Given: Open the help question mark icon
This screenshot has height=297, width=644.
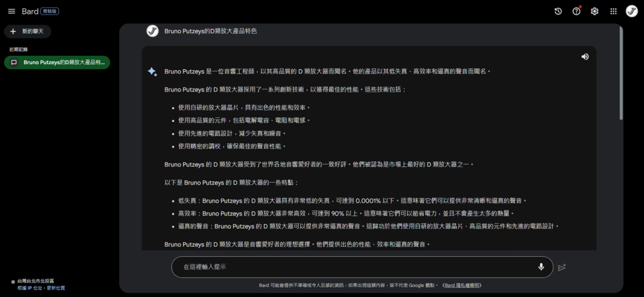Looking at the screenshot, I should pyautogui.click(x=576, y=11).
